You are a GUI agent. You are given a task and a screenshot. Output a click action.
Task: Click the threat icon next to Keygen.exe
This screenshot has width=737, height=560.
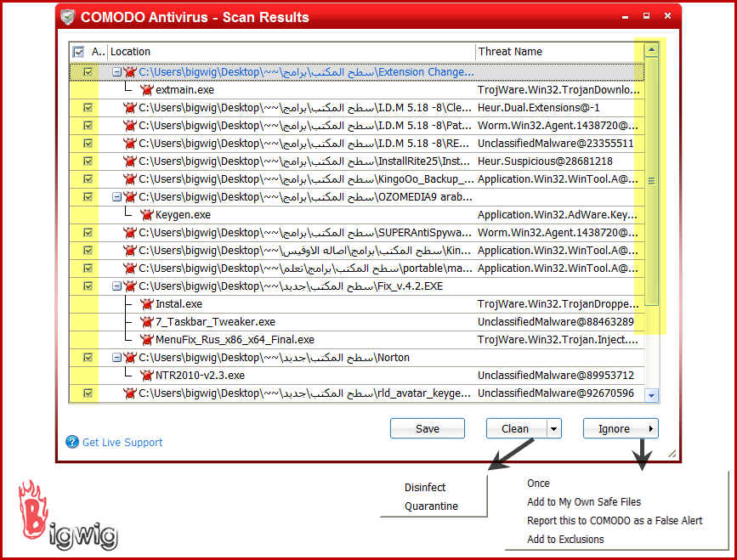146,215
